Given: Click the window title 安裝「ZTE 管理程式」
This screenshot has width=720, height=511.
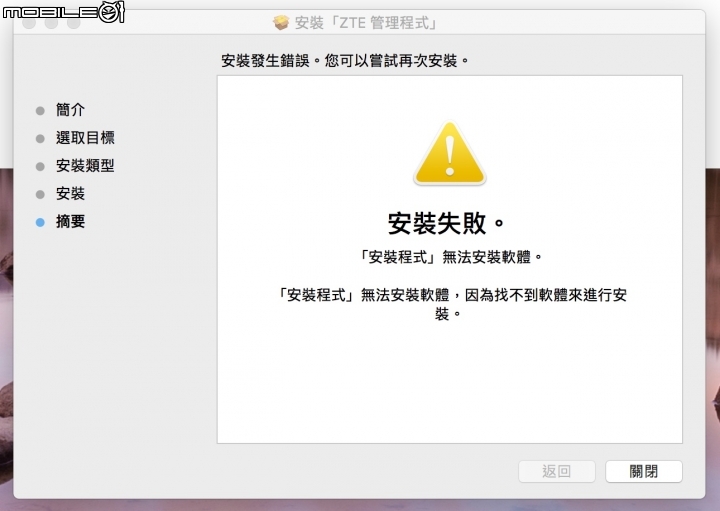Looking at the screenshot, I should 366,22.
